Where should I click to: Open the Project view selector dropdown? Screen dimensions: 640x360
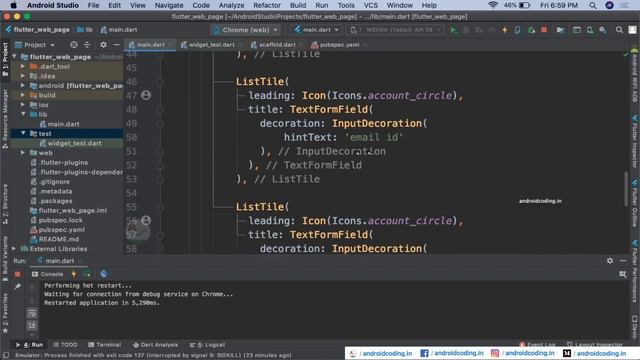pyautogui.click(x=35, y=45)
